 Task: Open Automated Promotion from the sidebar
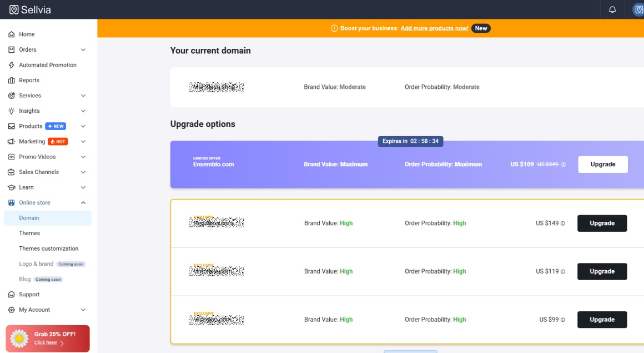tap(48, 64)
